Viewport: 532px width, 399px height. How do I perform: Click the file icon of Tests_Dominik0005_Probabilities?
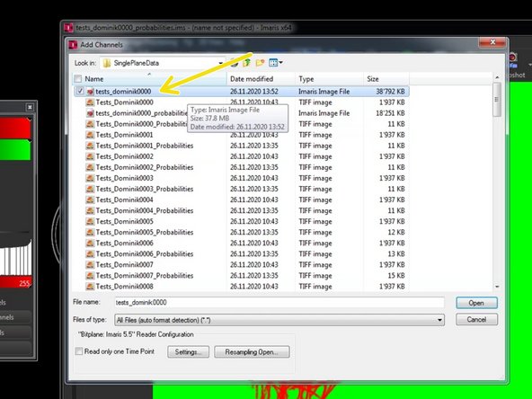(x=90, y=233)
